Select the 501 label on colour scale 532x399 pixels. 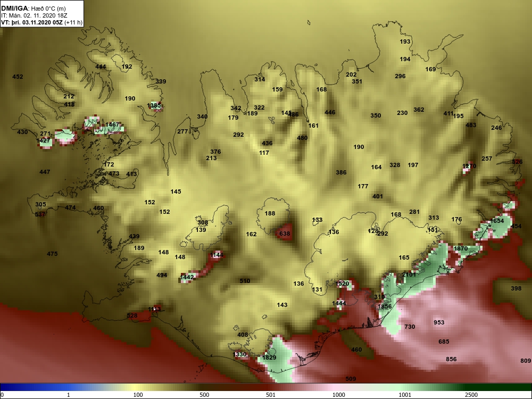[271, 395]
